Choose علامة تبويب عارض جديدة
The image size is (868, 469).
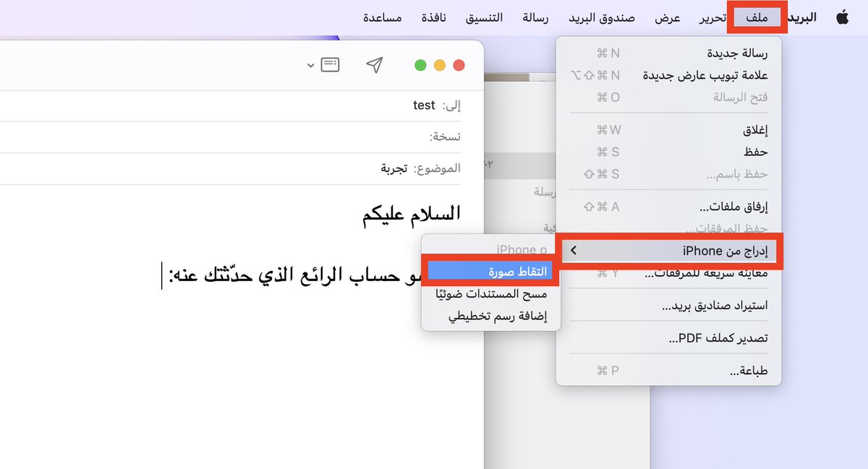[x=668, y=75]
